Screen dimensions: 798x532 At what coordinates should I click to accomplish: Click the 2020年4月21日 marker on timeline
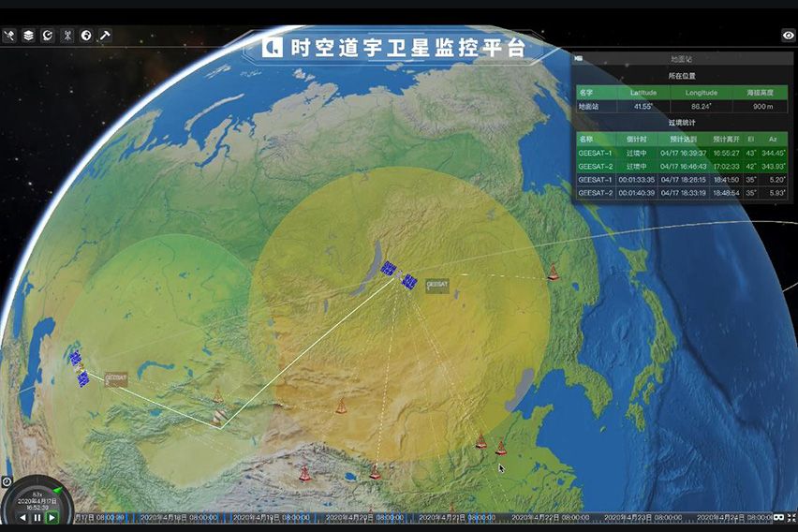coord(446,517)
